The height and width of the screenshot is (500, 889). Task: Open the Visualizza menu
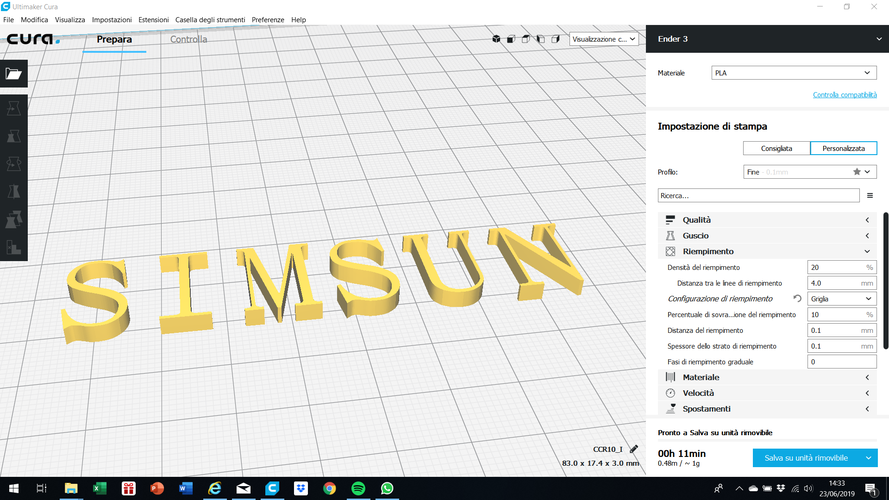point(70,20)
